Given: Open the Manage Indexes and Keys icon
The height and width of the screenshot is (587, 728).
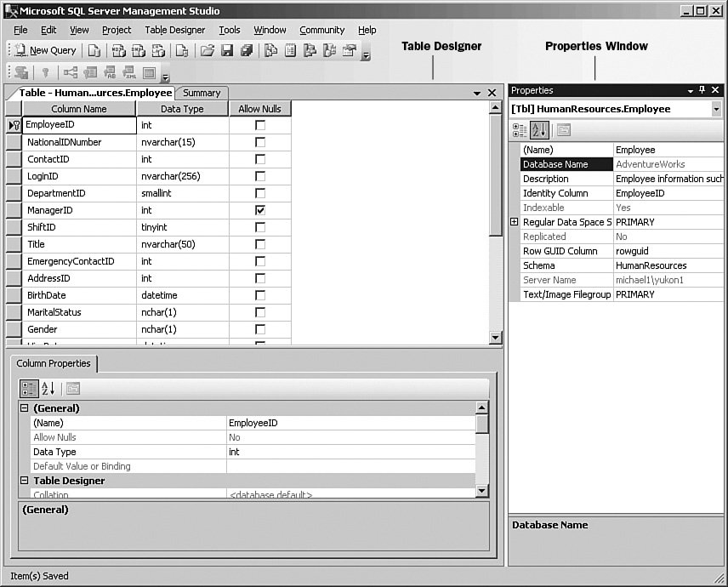Looking at the screenshot, I should 90,72.
